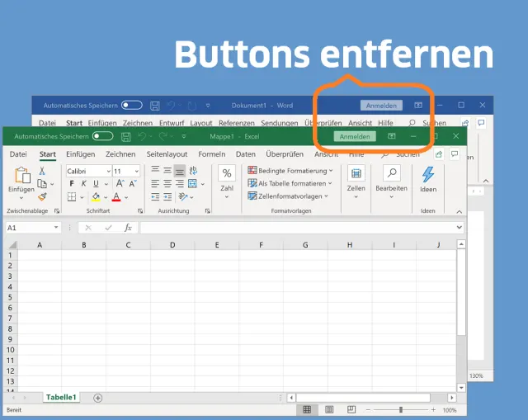Click the Excel Undo arrow

(142, 136)
